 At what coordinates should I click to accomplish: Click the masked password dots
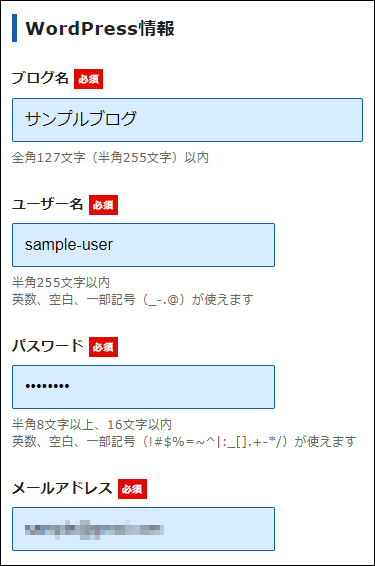47,386
